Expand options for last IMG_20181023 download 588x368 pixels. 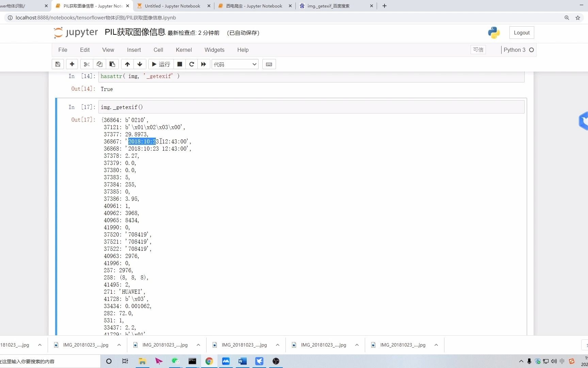tap(436, 345)
